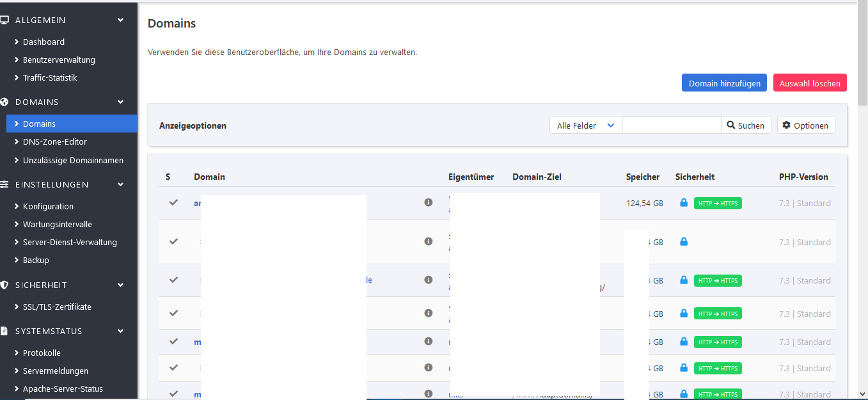Collapse the SICHERHEIT section chevron

coord(121,285)
